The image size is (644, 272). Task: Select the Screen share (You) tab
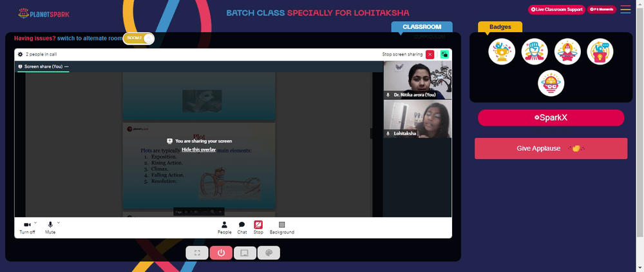click(43, 66)
